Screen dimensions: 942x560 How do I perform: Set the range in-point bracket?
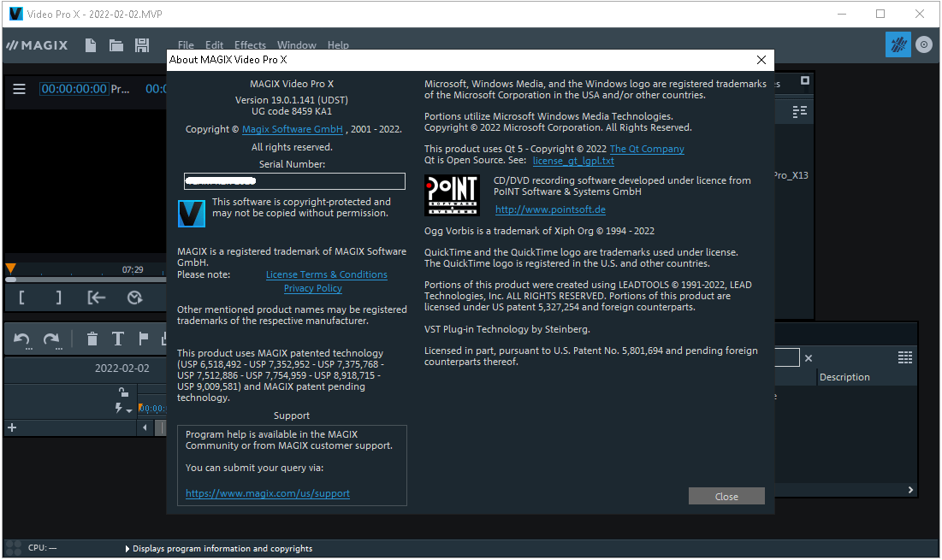pos(21,298)
